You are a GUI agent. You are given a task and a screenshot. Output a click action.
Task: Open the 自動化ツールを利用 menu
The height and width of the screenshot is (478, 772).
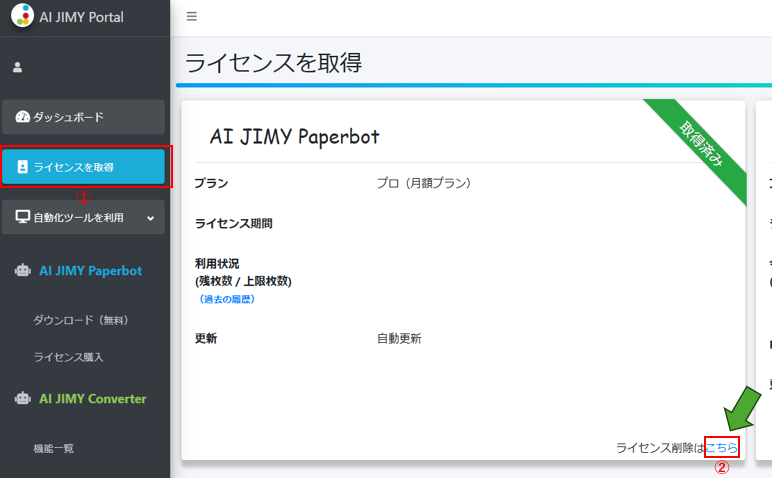click(x=83, y=217)
